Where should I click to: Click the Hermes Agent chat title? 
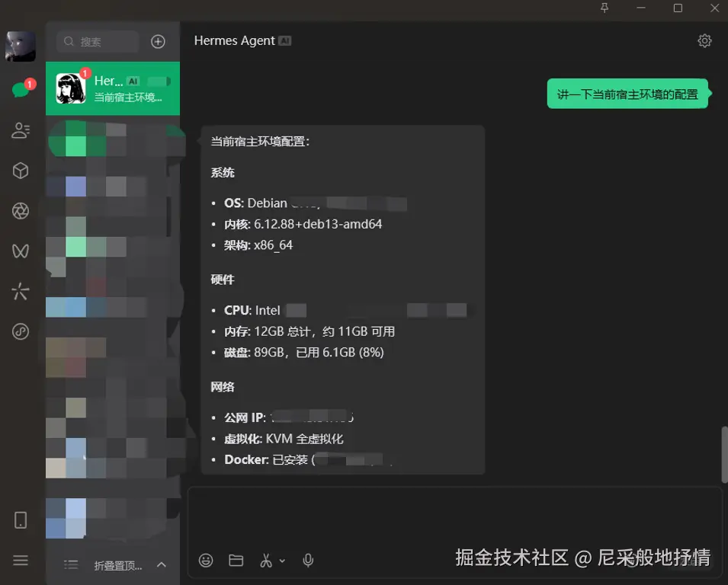235,41
